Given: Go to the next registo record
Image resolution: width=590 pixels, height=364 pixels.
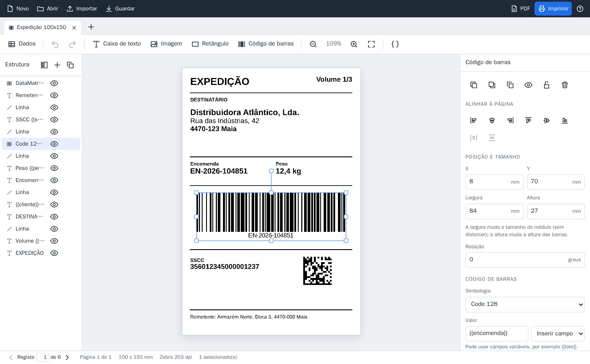Looking at the screenshot, I should point(67,357).
